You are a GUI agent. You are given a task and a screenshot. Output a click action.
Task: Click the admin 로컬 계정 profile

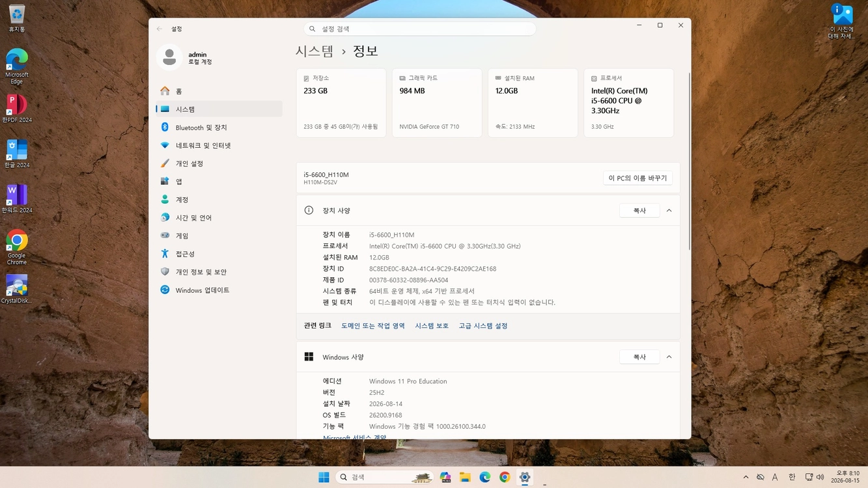pyautogui.click(x=185, y=58)
